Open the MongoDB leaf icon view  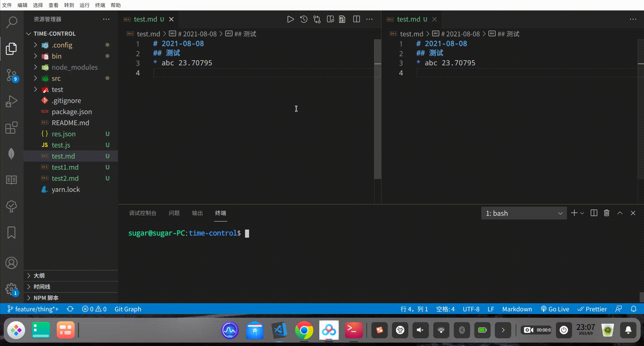(11, 154)
